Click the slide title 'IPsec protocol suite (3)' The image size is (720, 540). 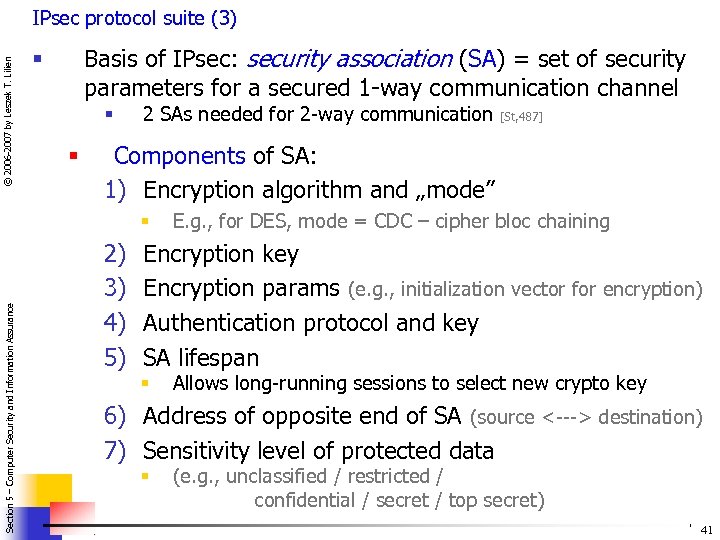134,18
